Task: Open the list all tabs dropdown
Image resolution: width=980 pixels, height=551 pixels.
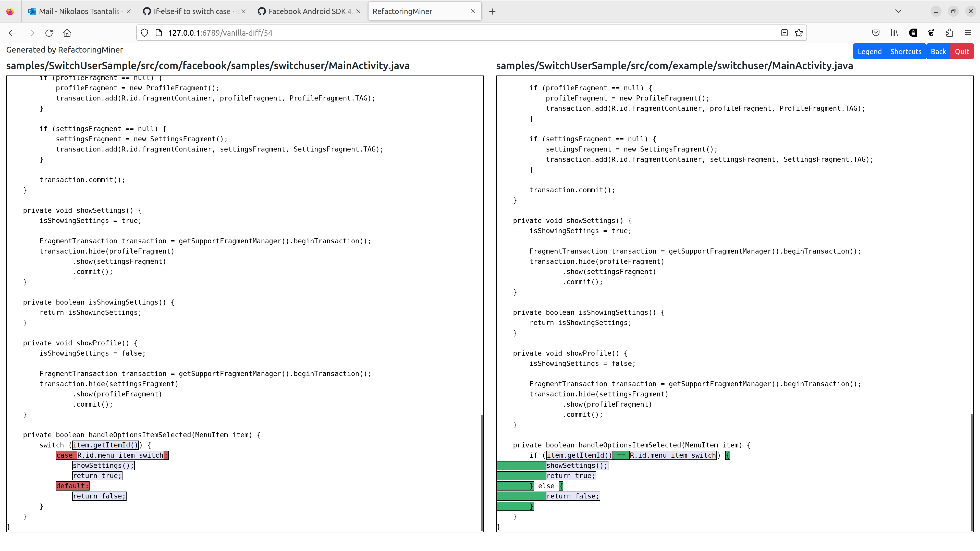Action: (898, 11)
